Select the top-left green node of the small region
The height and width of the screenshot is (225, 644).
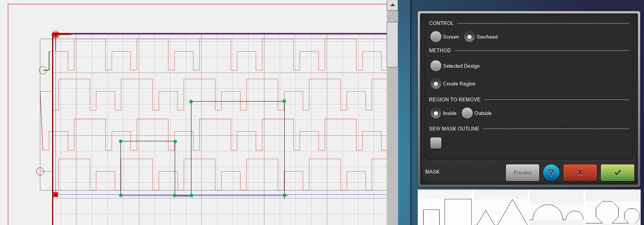pyautogui.click(x=121, y=141)
